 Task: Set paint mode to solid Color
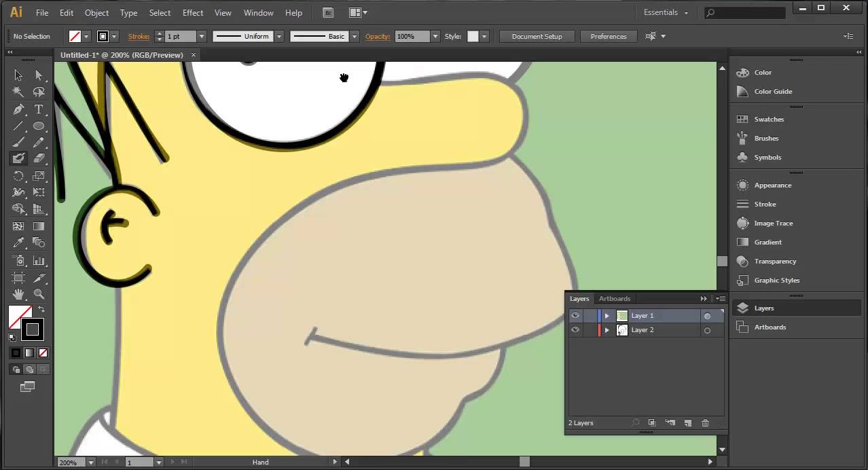(x=16, y=353)
